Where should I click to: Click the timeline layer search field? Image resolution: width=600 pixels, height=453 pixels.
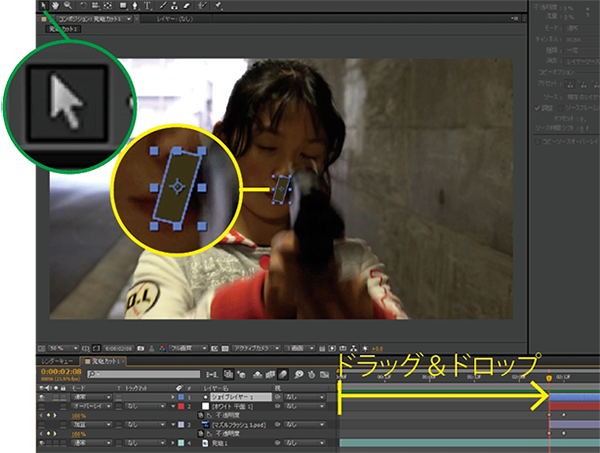pyautogui.click(x=143, y=374)
